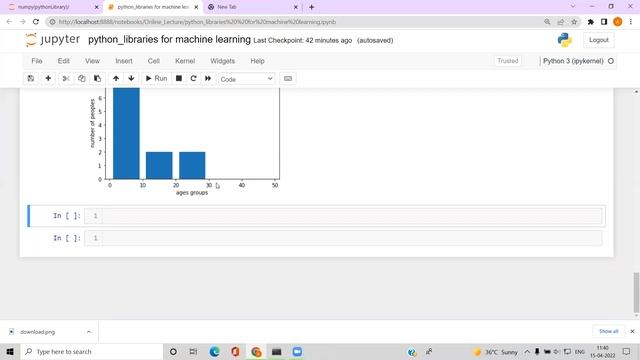Image resolution: width=640 pixels, height=360 pixels.
Task: Click into the first empty code cell
Action: 352,216
